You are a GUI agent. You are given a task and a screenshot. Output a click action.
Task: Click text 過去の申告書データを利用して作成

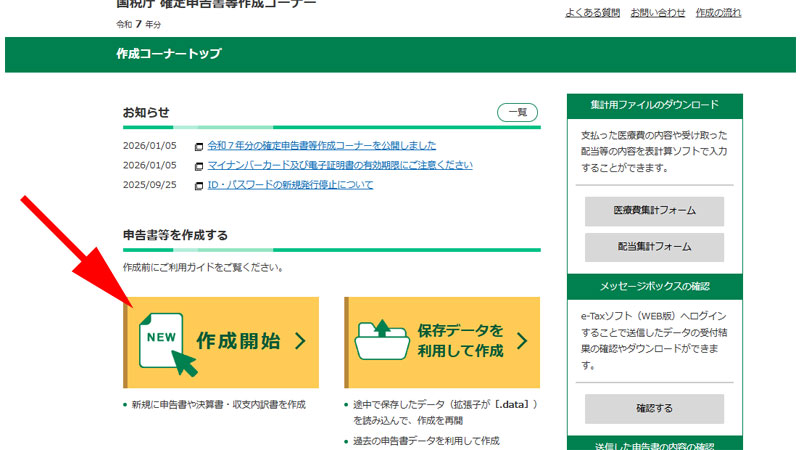(426, 441)
